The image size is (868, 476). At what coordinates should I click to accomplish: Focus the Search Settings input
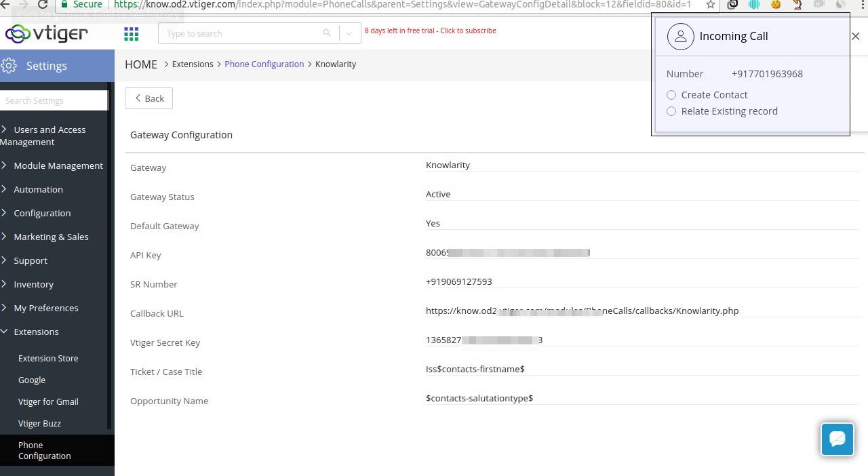click(x=54, y=100)
